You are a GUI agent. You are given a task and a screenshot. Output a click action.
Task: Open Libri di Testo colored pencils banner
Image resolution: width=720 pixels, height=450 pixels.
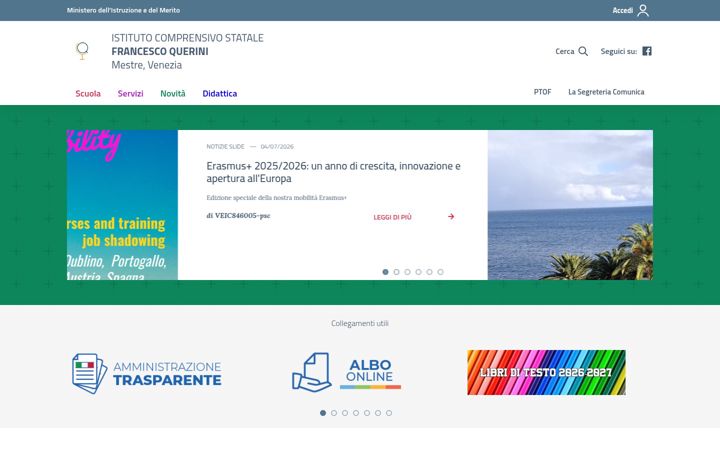[546, 372]
